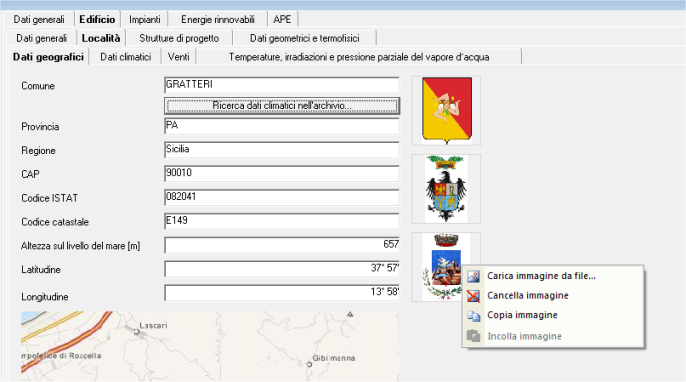Switch to Energie rinnovabili tab
This screenshot has width=686, height=382.
(217, 20)
